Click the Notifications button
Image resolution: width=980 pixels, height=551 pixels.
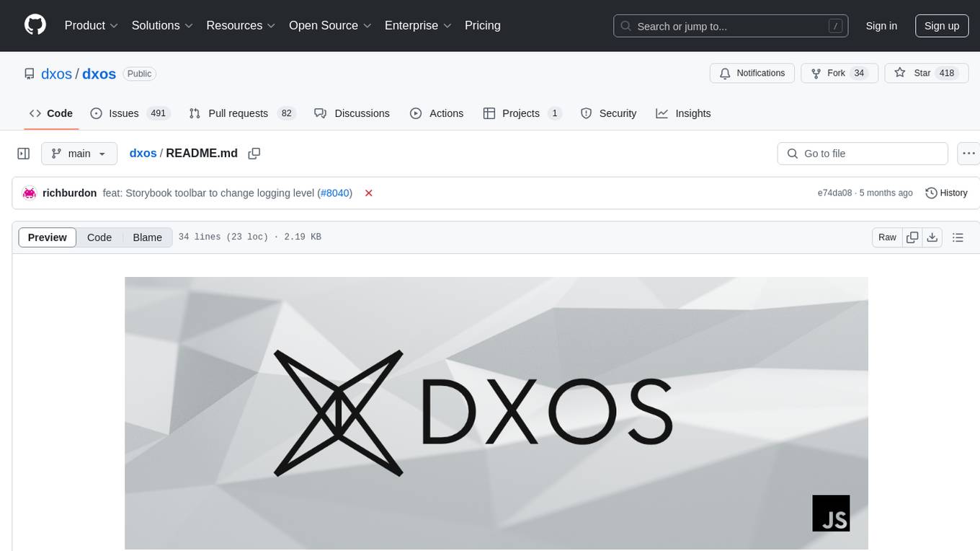(x=752, y=73)
